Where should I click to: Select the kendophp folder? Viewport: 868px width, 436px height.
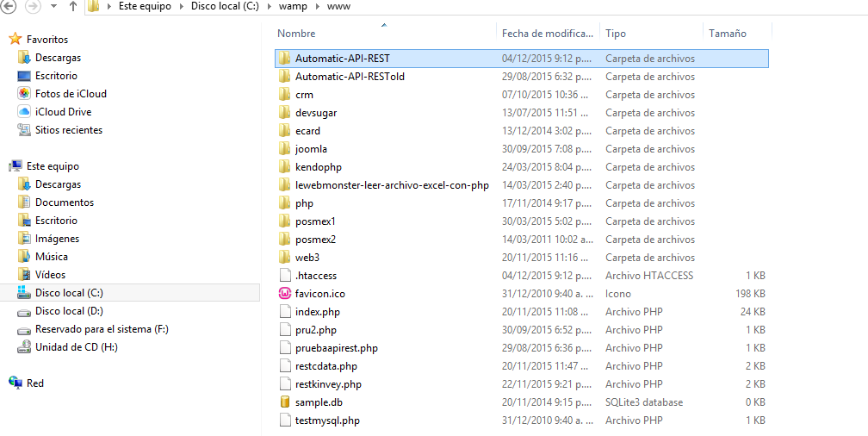coord(319,167)
